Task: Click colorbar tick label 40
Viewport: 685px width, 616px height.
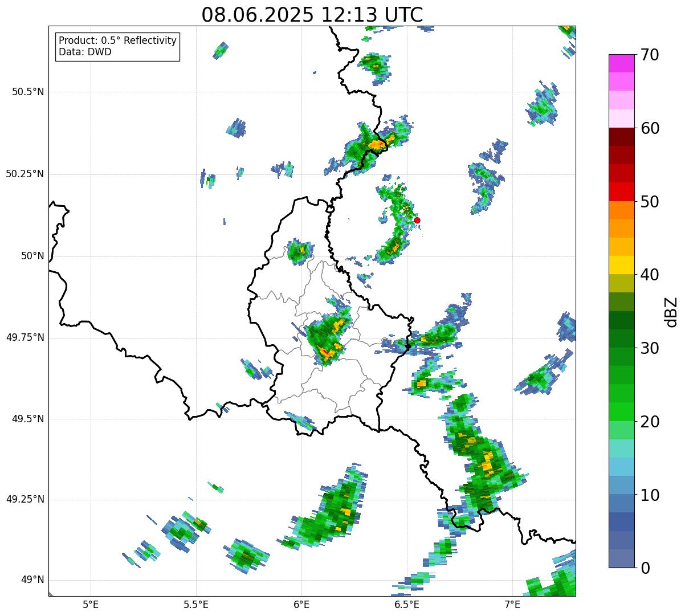Action: (649, 275)
